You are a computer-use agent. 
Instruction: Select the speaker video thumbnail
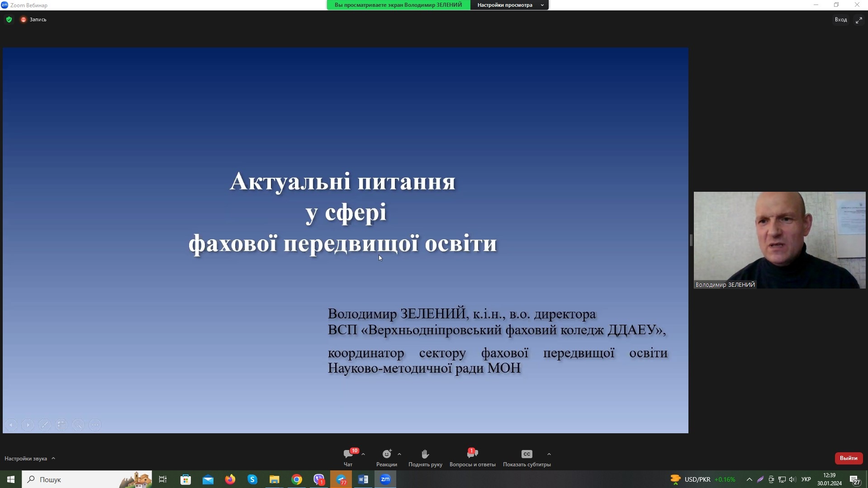coord(779,240)
